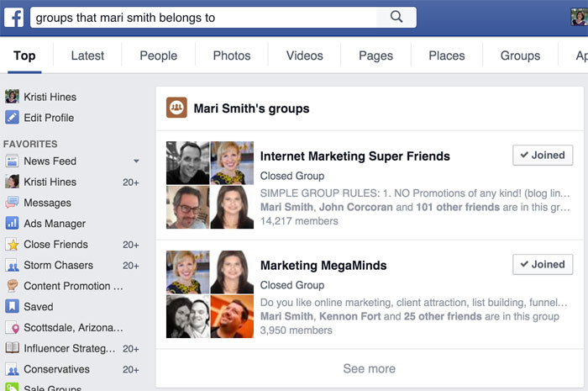Open Internet Marketing Super Friends group title
The width and height of the screenshot is (588, 391).
point(354,156)
